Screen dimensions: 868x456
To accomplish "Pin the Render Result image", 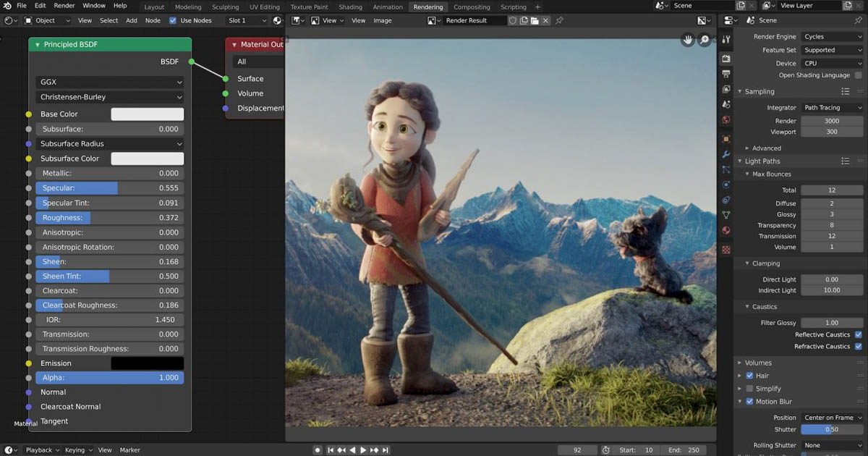I will pyautogui.click(x=559, y=20).
